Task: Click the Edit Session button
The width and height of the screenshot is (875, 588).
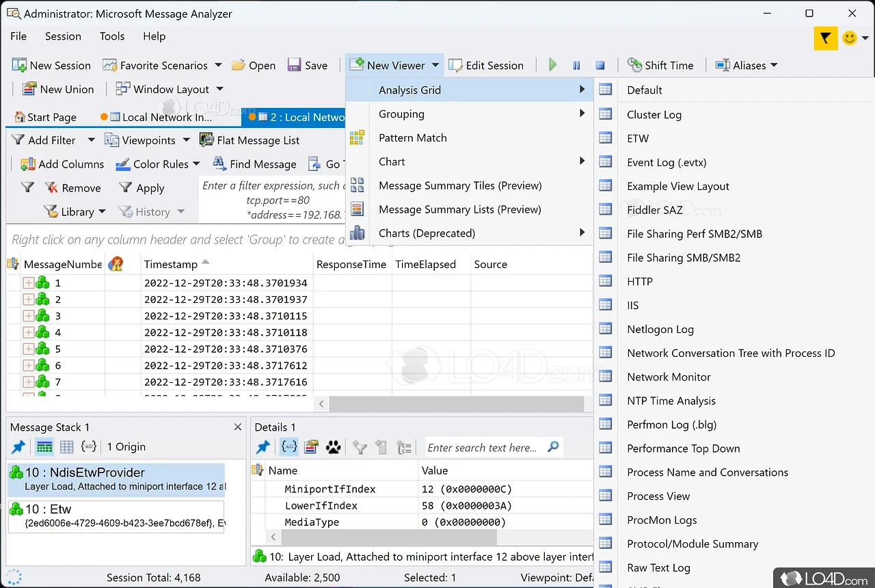Action: click(486, 66)
